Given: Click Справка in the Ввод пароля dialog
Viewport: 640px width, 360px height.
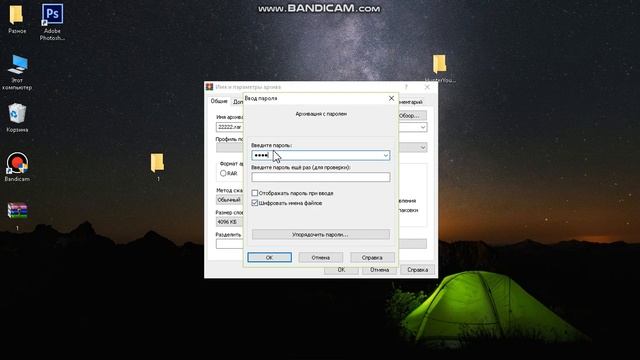Looking at the screenshot, I should coord(372,258).
